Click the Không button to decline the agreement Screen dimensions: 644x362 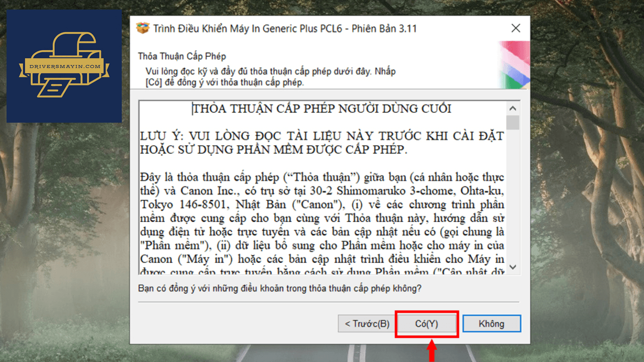pyautogui.click(x=492, y=324)
